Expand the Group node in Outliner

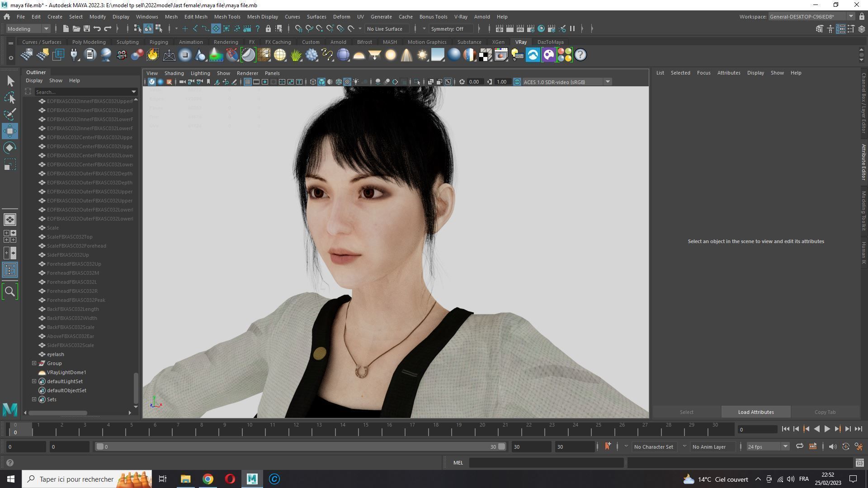[34, 363]
